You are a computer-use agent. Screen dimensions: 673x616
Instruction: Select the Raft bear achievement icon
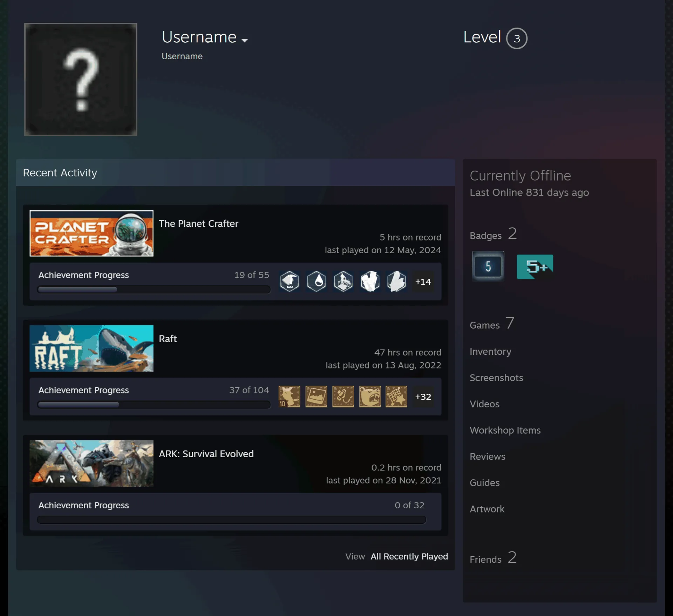[370, 396]
